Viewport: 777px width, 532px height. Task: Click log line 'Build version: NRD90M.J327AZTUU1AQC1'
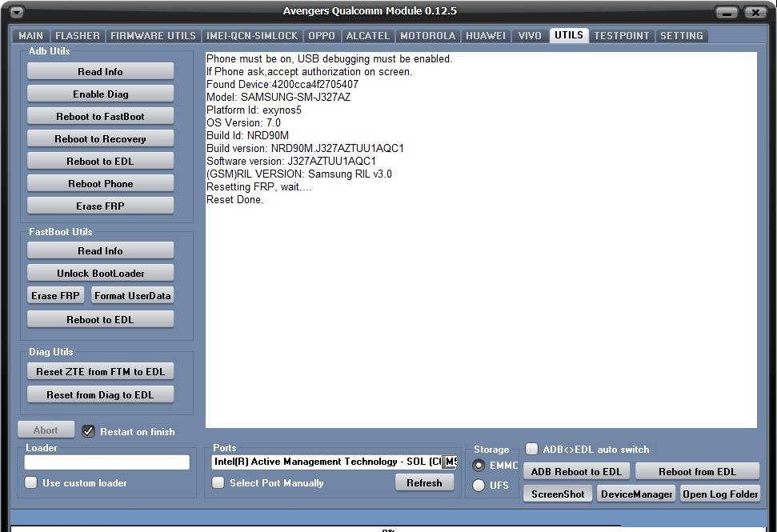(x=305, y=149)
